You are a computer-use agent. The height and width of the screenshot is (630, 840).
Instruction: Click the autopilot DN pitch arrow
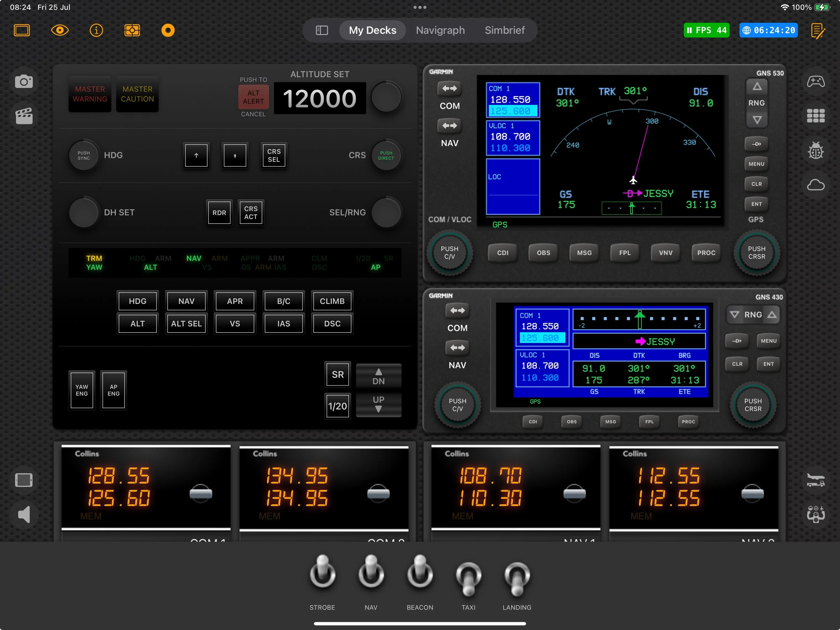click(378, 376)
